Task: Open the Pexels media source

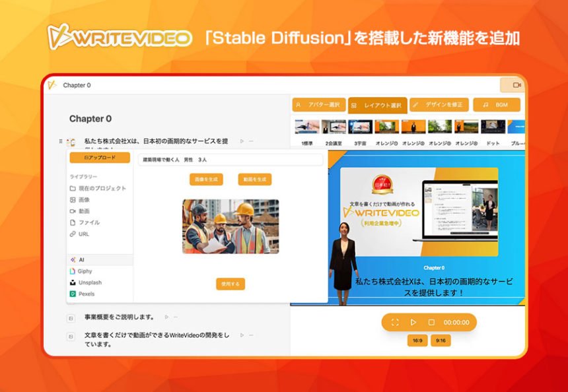Action: pos(85,293)
